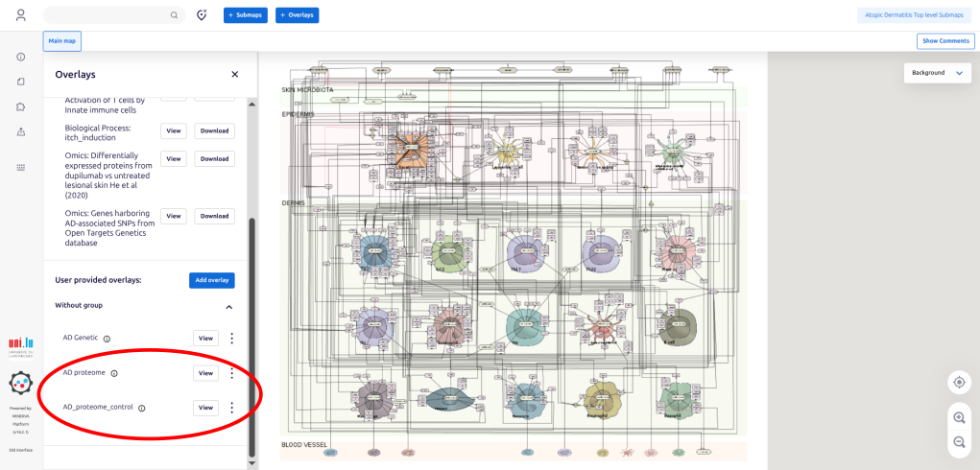Image resolution: width=980 pixels, height=470 pixels.
Task: Open the Submaps menu
Action: [x=246, y=15]
